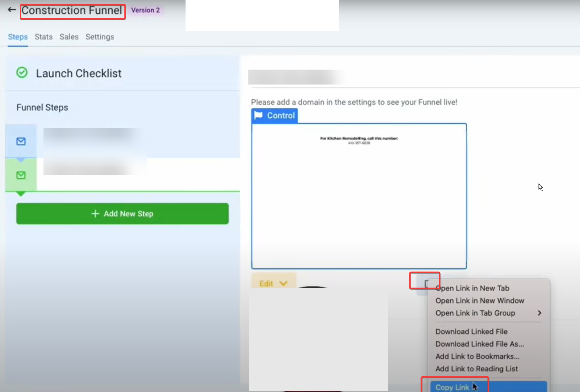Click the back arrow beside Construction Funnel
Image resolution: width=580 pixels, height=392 pixels.
(x=12, y=10)
